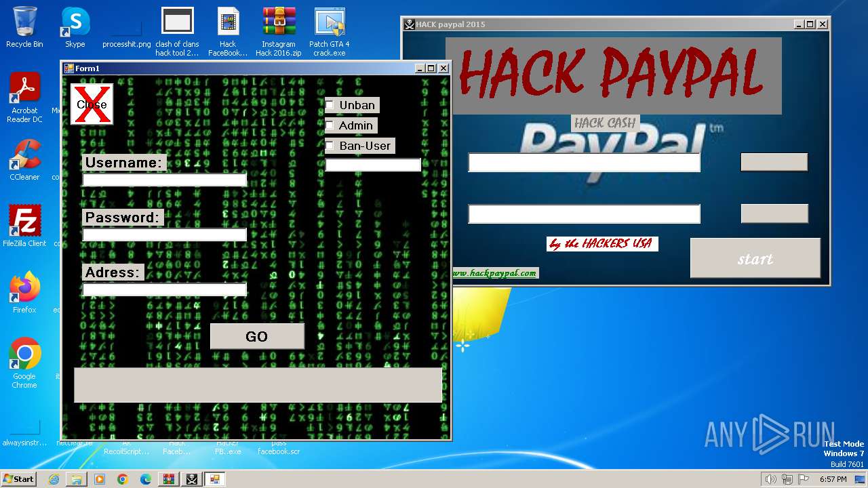This screenshot has height=488, width=868.
Task: Focus the second text field in HACK paypal
Action: (x=584, y=214)
